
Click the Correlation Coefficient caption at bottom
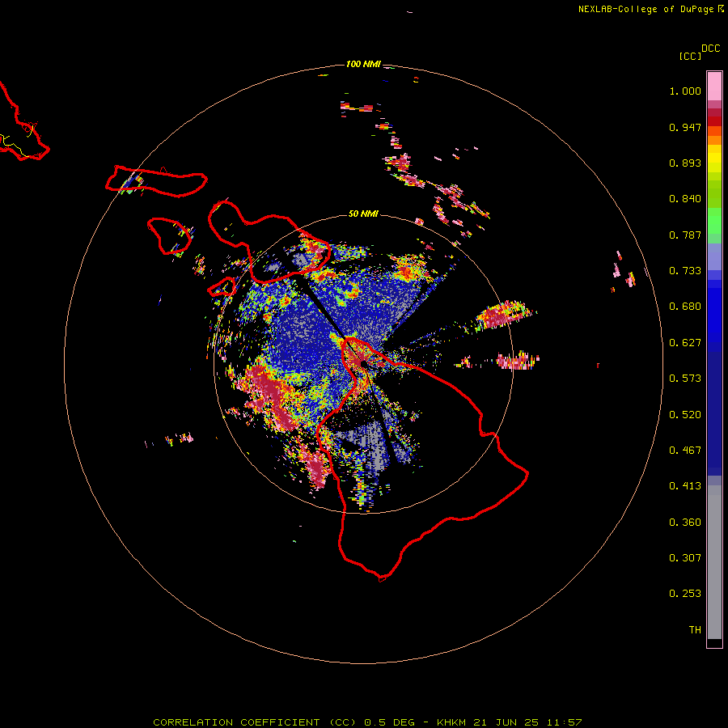click(x=366, y=722)
